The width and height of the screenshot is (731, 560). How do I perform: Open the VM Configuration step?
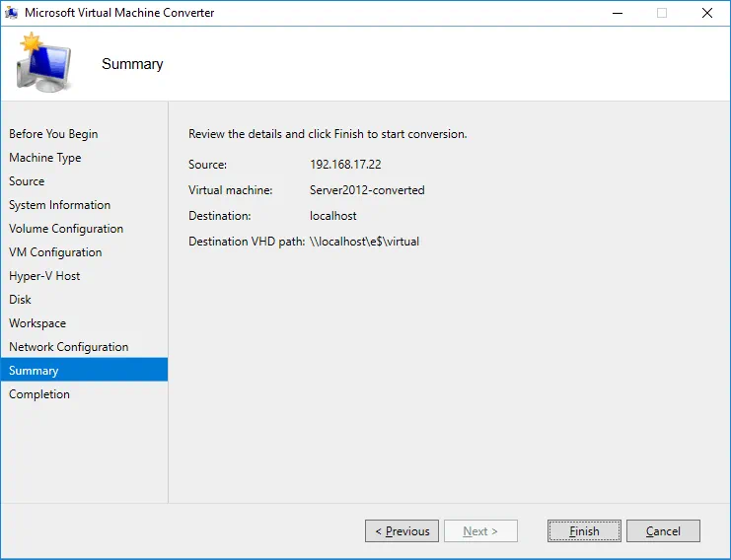click(55, 252)
